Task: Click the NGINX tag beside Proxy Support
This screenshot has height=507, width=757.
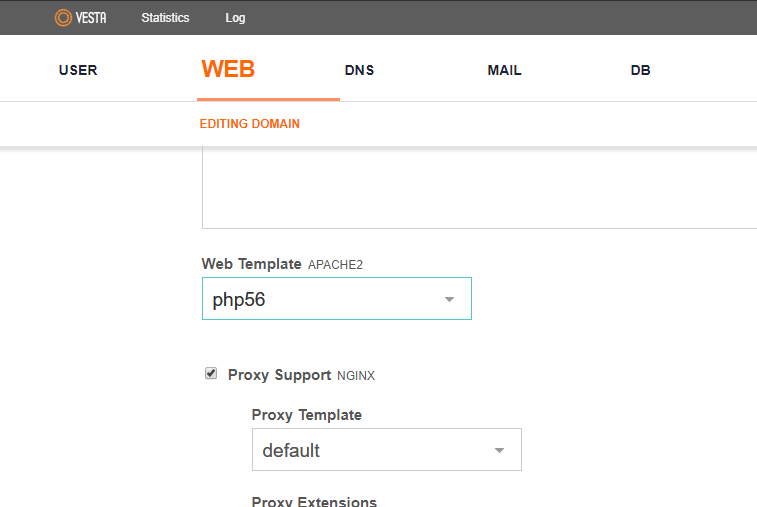Action: [x=356, y=376]
